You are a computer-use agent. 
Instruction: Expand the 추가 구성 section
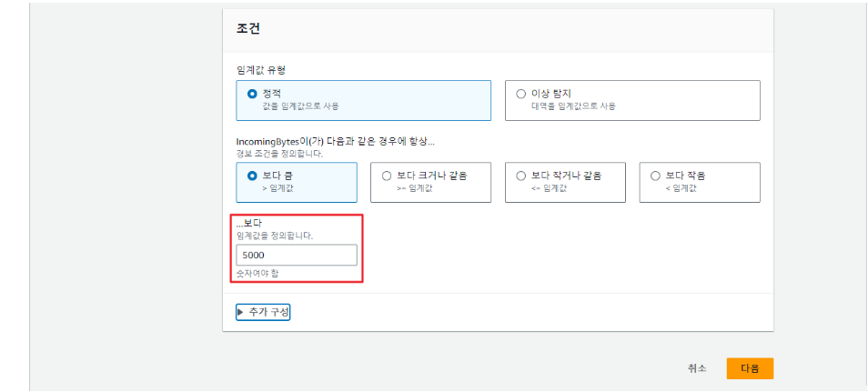click(x=263, y=312)
